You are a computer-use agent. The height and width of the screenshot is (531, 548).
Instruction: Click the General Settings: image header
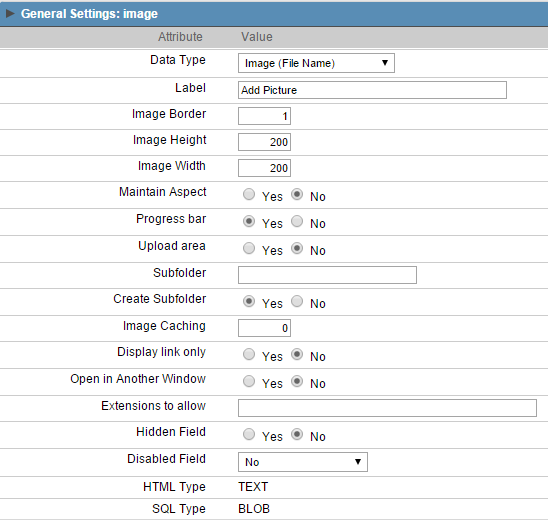89,14
